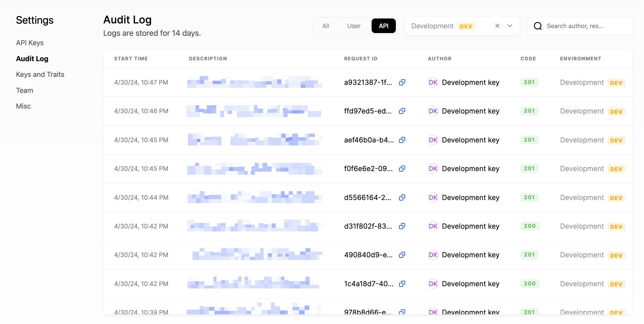Image resolution: width=644 pixels, height=324 pixels.
Task: Click the search magnifier icon
Action: tap(538, 26)
